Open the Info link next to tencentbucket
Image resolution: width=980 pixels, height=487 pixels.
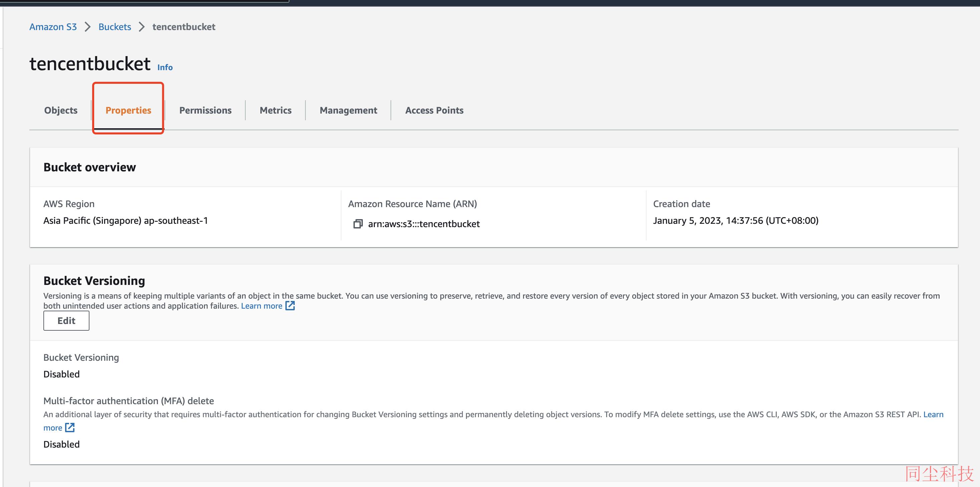point(165,67)
